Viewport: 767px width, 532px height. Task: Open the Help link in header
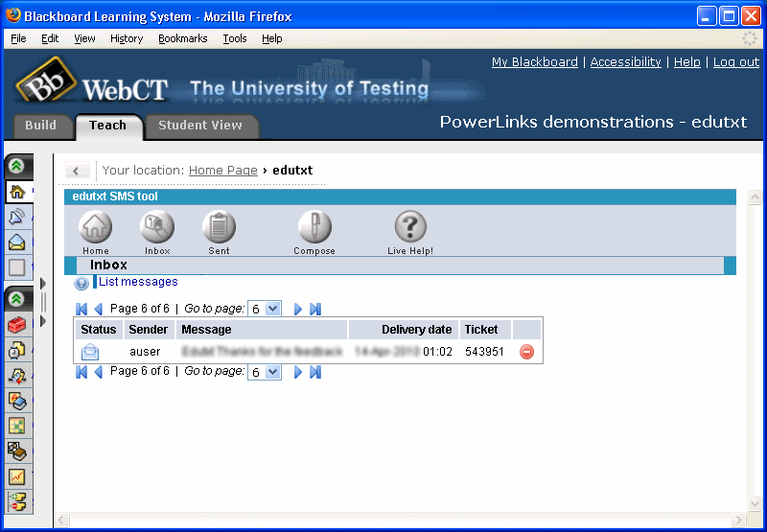(x=687, y=62)
